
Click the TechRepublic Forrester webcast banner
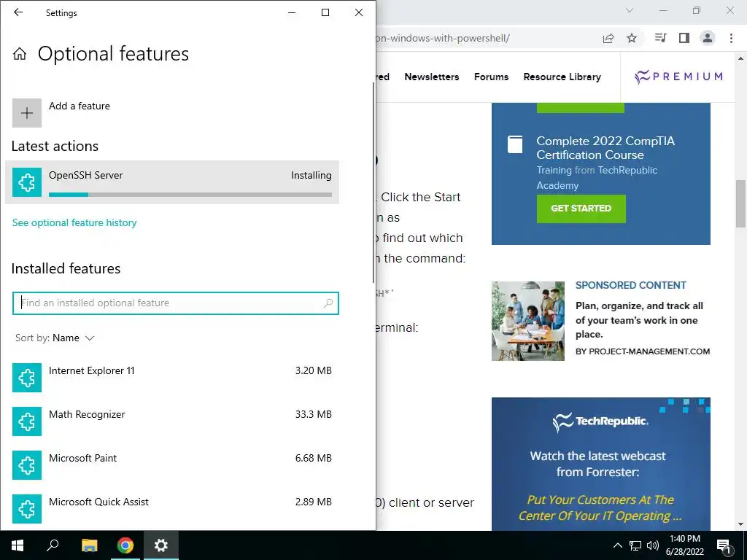point(601,464)
